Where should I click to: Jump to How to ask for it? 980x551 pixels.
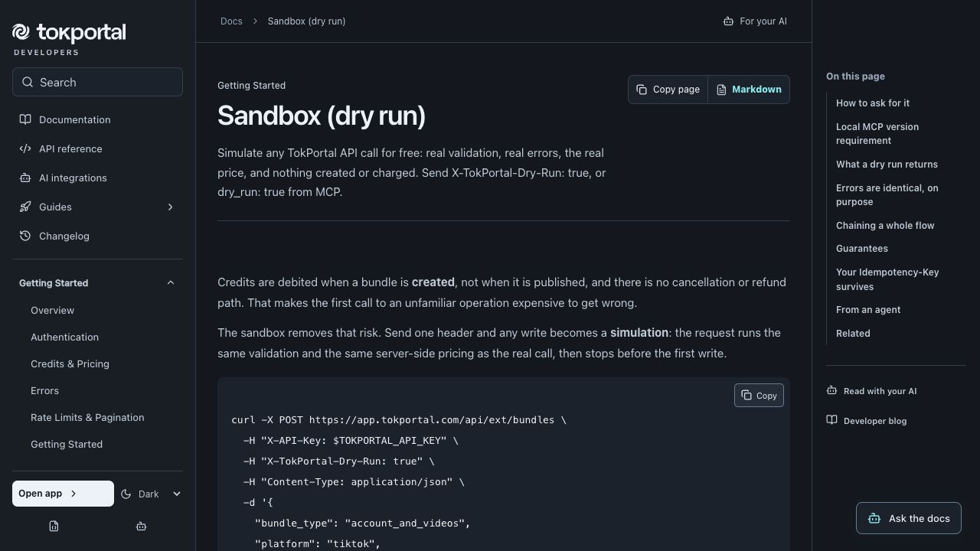point(873,103)
